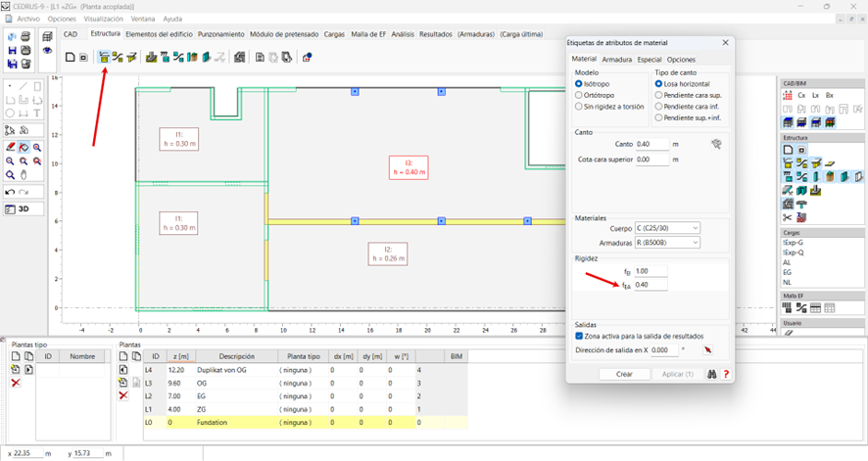The height and width of the screenshot is (461, 868).
Task: Select Pendiente sup.+inf. radio button
Action: coord(658,117)
